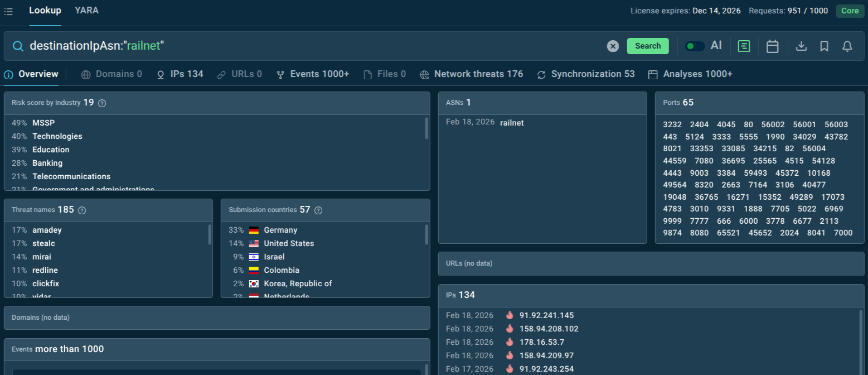Open IP address 91.92.241.145

click(x=546, y=315)
